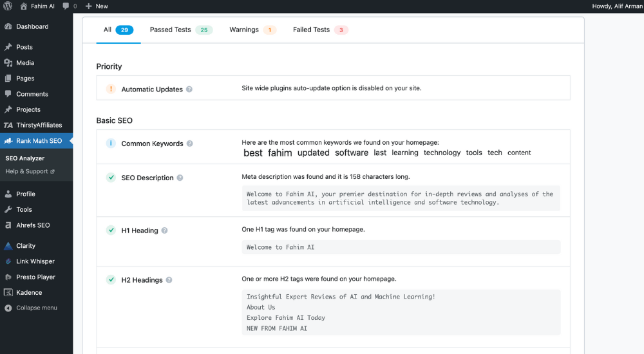Click the help icon beside H2 Headings
Image resolution: width=644 pixels, height=354 pixels.
(x=169, y=280)
